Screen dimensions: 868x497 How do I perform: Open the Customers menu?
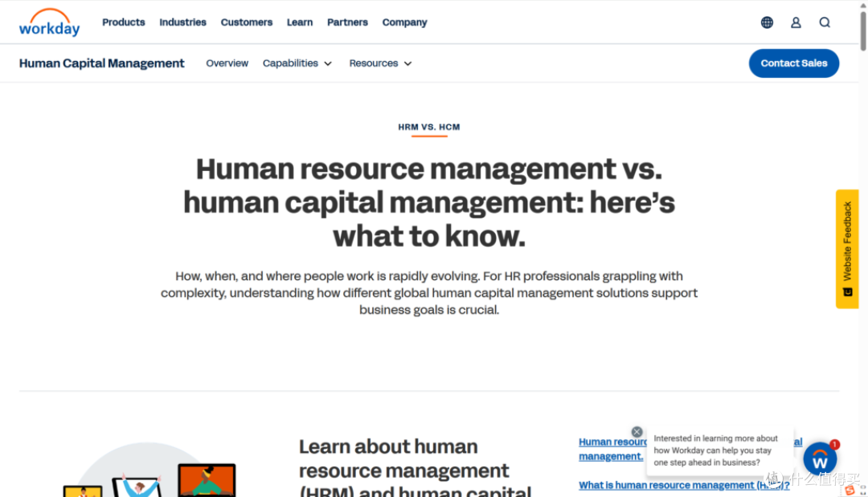point(247,22)
